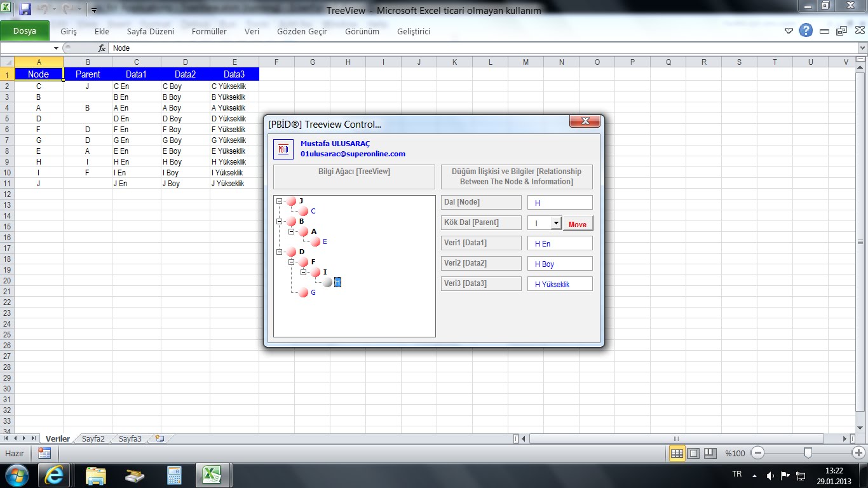Switch to the Veri ribbon tab

(x=252, y=30)
